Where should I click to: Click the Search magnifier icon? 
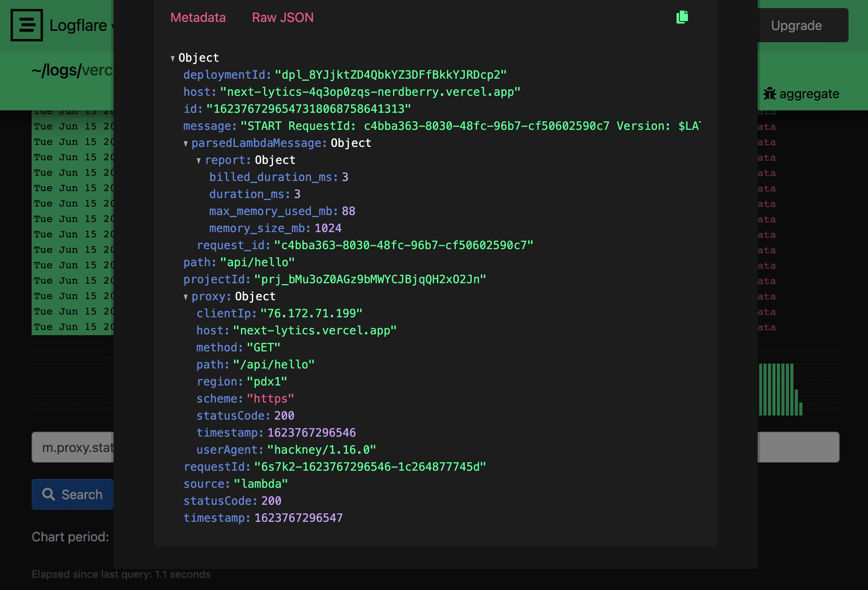[49, 494]
